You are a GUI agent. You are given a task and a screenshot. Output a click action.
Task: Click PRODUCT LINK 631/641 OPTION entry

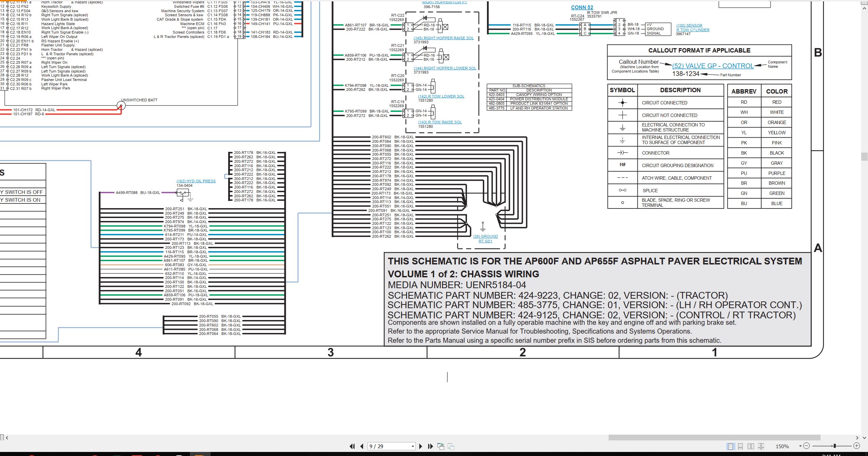pos(539,103)
